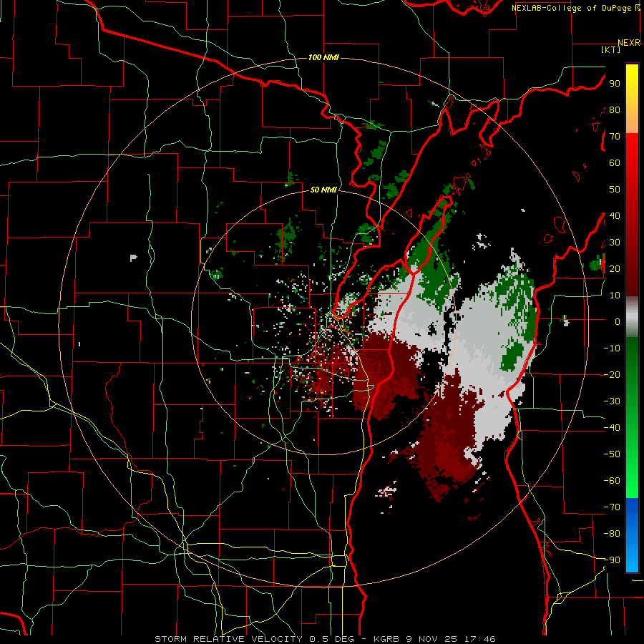Click the 0 knot scale value
Viewport: 644px width, 644px height.
(618, 321)
